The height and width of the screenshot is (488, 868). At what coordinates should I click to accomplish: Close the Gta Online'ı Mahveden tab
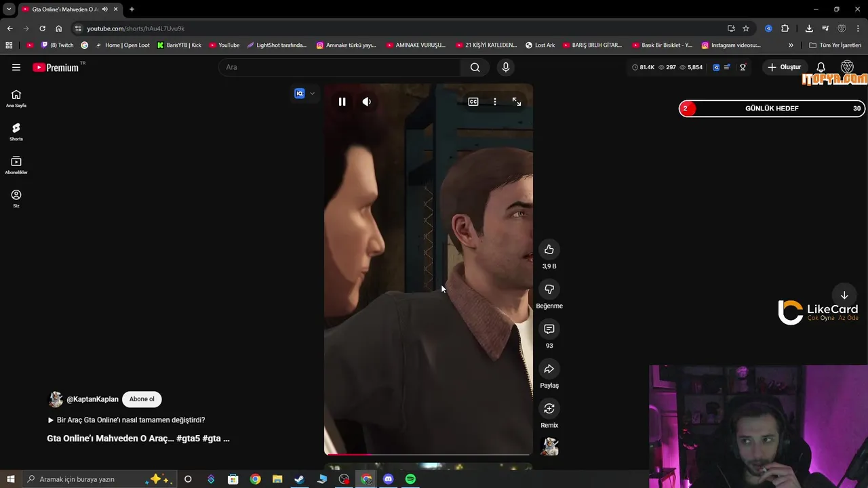115,9
